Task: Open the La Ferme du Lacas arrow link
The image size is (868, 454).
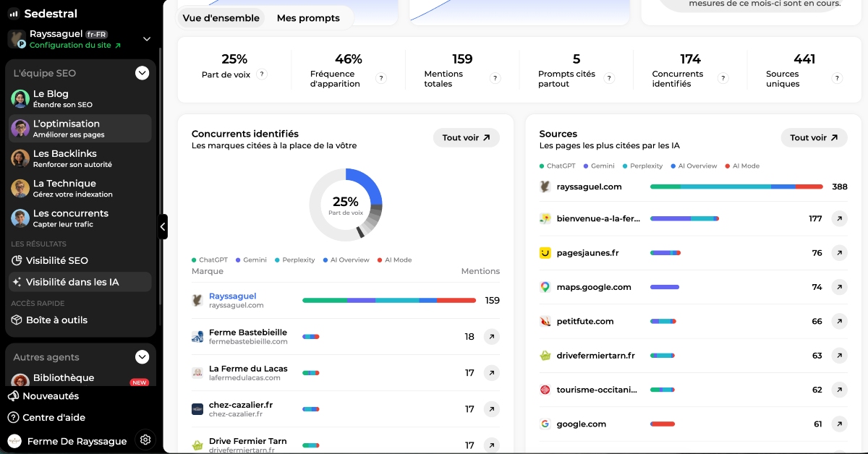Action: coord(491,373)
